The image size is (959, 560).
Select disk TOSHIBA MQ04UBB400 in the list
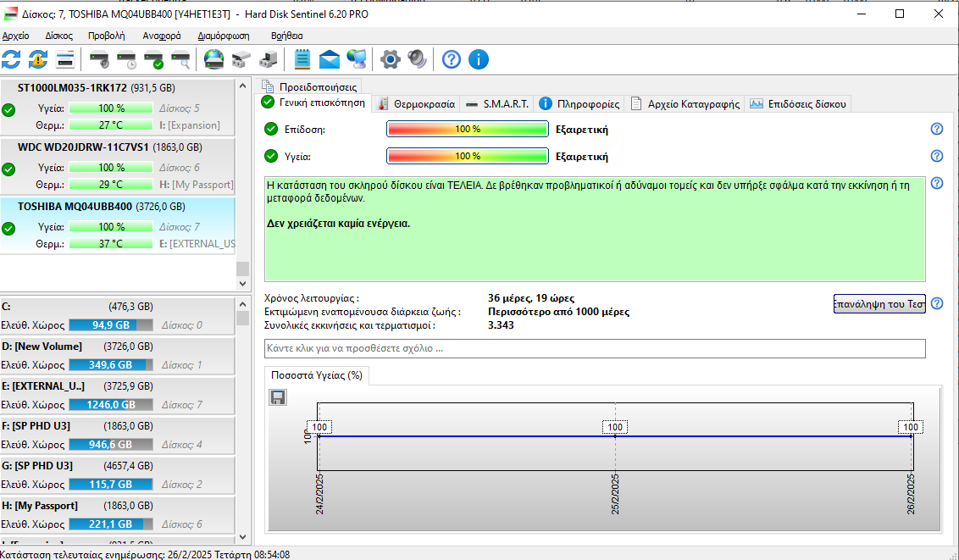pos(118,225)
